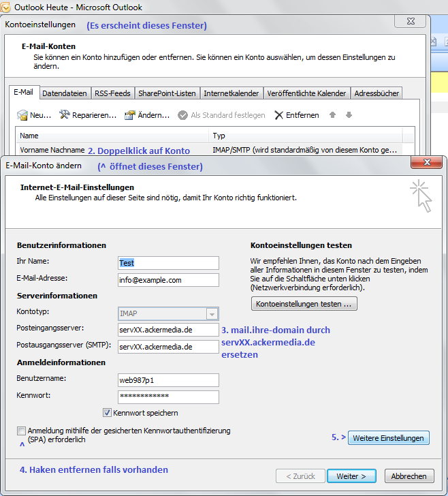Image resolution: width=448 pixels, height=496 pixels.
Task: Toggle the SPA Anmeldung checkbox
Action: 21,431
